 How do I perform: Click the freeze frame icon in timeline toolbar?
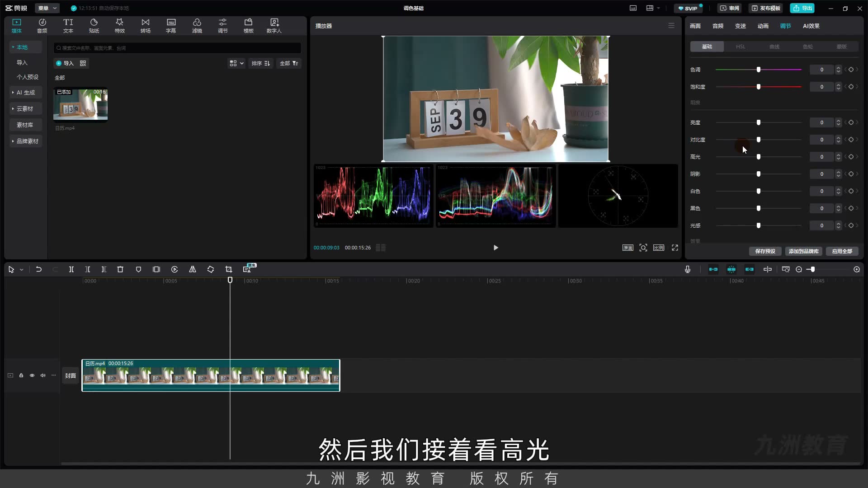click(x=156, y=269)
